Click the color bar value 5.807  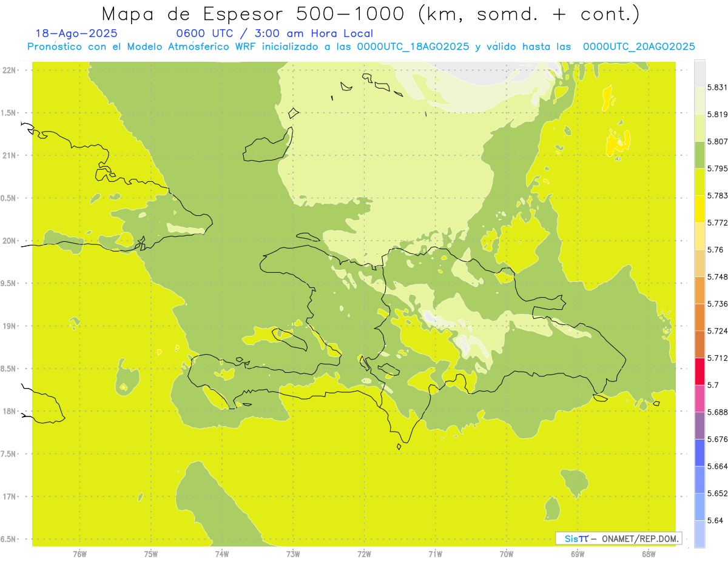pos(717,141)
